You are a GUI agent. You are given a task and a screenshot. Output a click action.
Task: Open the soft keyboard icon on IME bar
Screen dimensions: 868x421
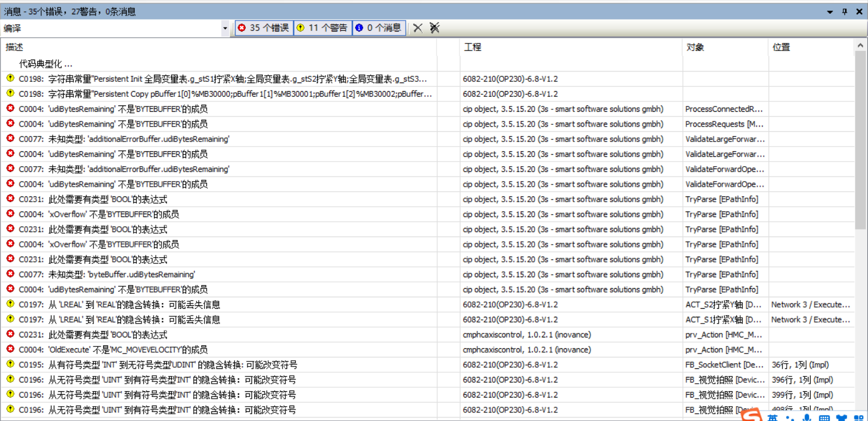[824, 417]
